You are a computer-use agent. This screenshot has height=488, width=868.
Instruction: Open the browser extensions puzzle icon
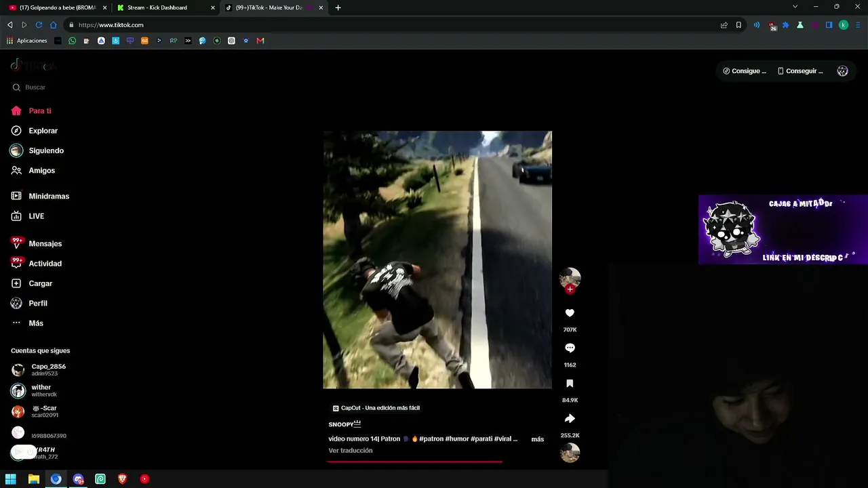pyautogui.click(x=786, y=25)
